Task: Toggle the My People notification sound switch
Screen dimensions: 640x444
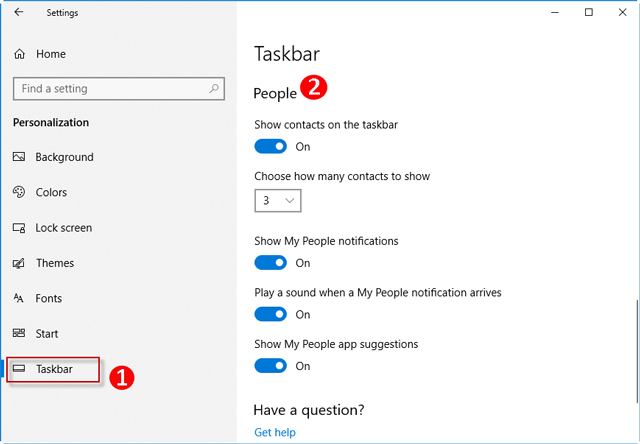Action: click(271, 315)
